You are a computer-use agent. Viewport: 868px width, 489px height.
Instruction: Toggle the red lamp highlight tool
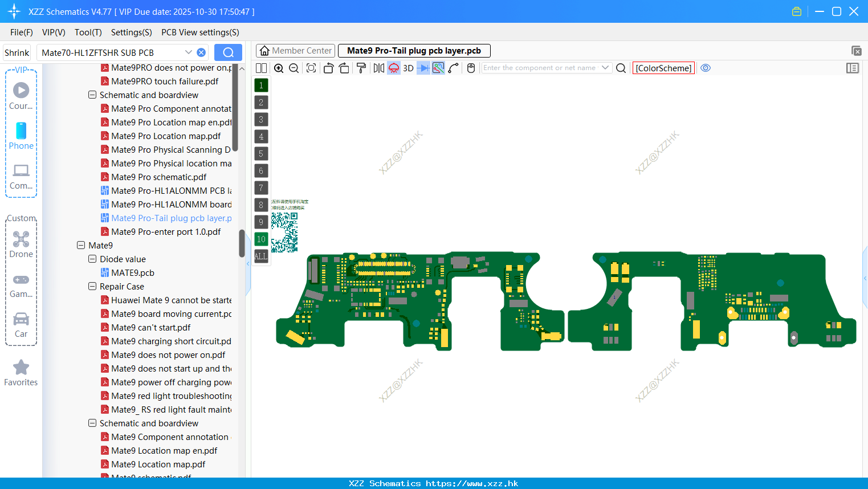394,68
